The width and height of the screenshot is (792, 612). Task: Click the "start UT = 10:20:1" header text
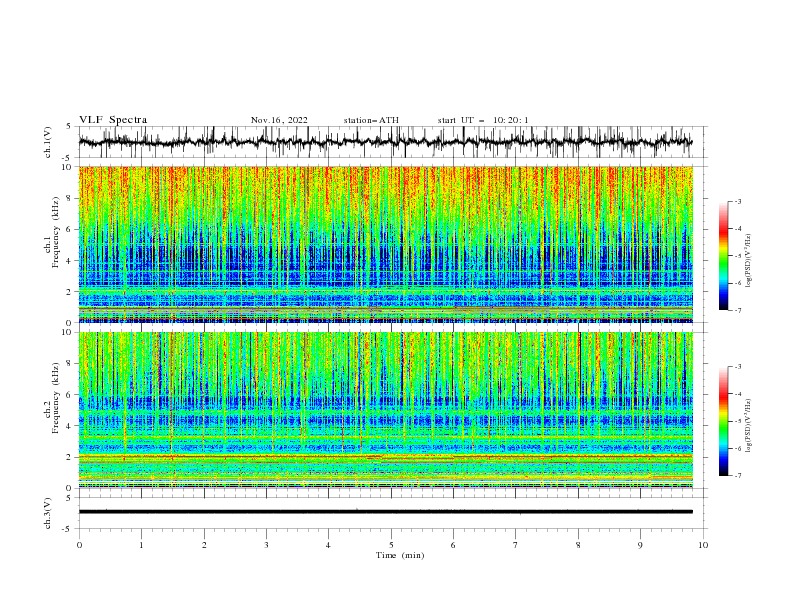pos(483,120)
